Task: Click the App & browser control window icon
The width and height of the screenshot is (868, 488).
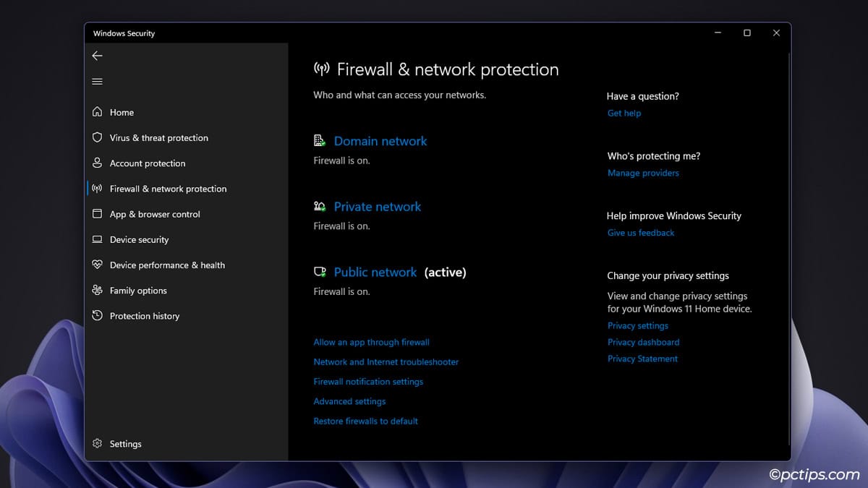Action: coord(97,214)
